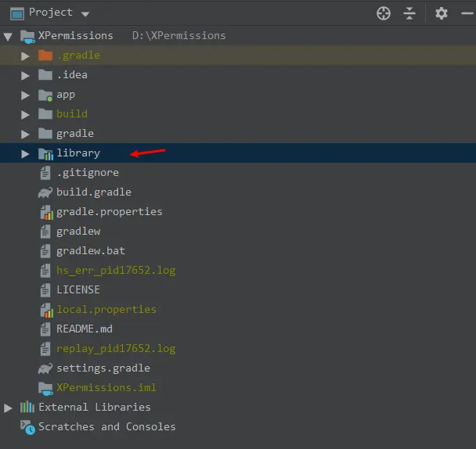Click the D:\XPermissions path text
Viewport: 476px width, 449px height.
(178, 36)
